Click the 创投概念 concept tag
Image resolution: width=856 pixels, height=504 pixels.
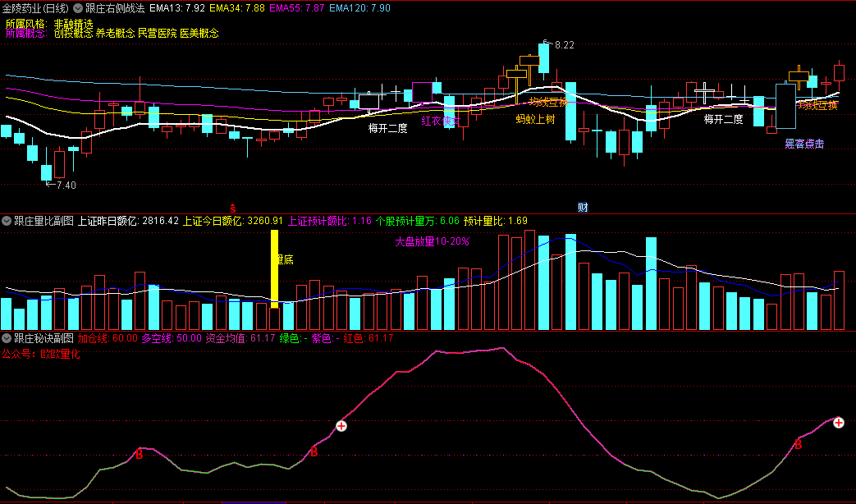coord(74,34)
